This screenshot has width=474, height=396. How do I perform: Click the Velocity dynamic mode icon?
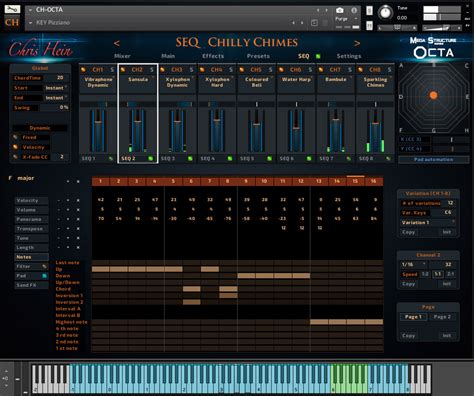pyautogui.click(x=15, y=147)
